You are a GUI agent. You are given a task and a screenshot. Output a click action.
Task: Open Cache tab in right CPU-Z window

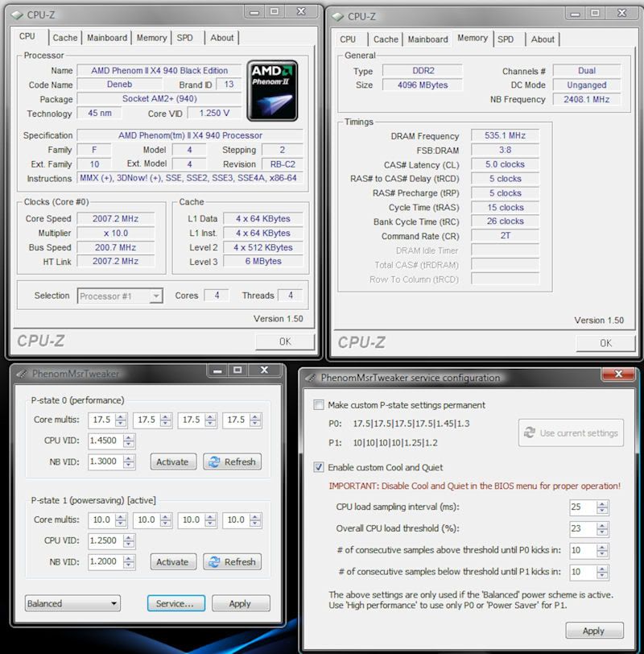386,39
